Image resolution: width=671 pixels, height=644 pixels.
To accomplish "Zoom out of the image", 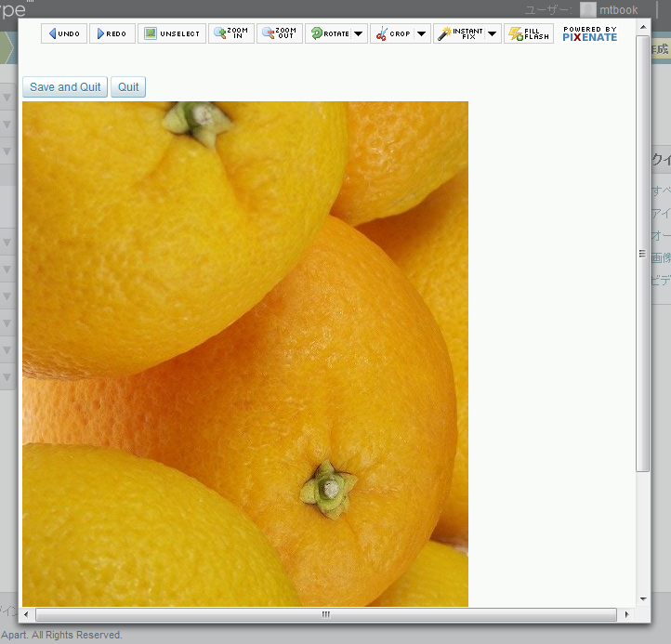I will (280, 33).
